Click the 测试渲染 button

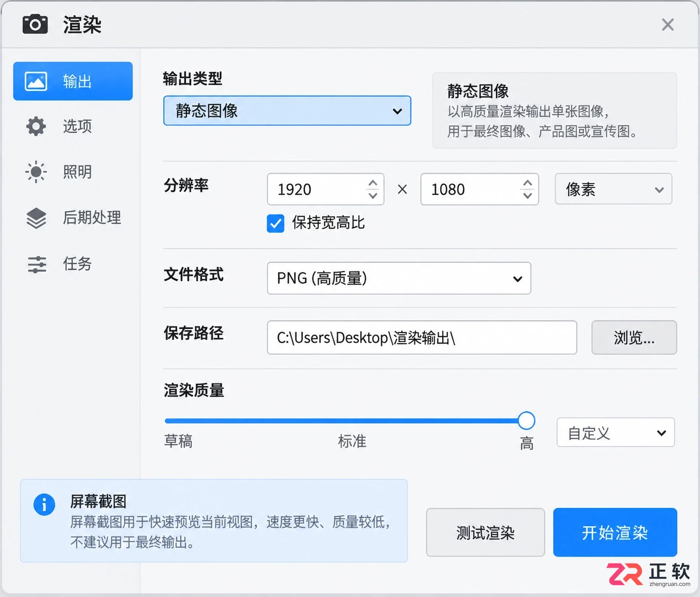[x=486, y=532]
